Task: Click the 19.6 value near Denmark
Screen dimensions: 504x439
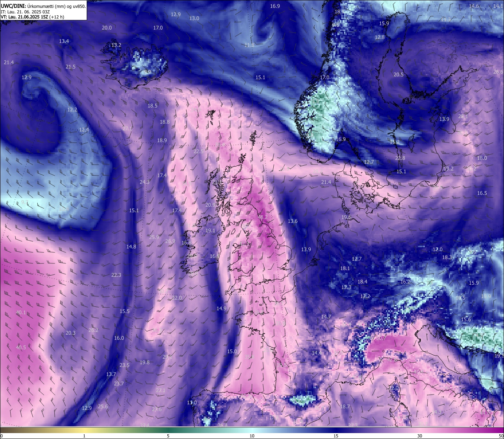Action: (346, 217)
